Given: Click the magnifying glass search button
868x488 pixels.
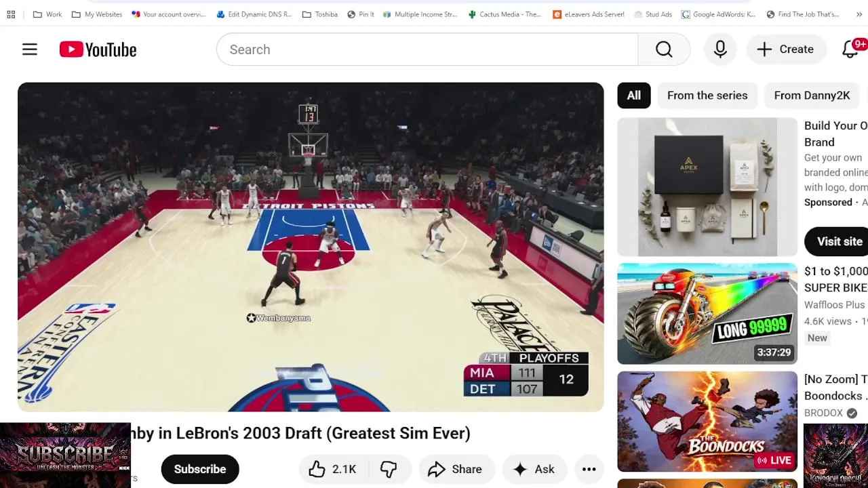Looking at the screenshot, I should 664,49.
